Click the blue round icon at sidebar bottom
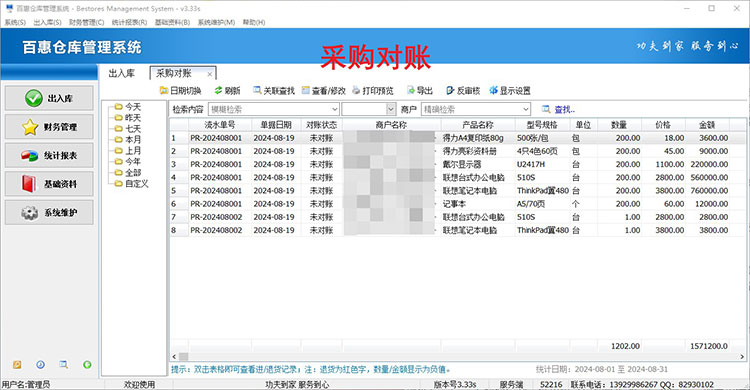 41,365
